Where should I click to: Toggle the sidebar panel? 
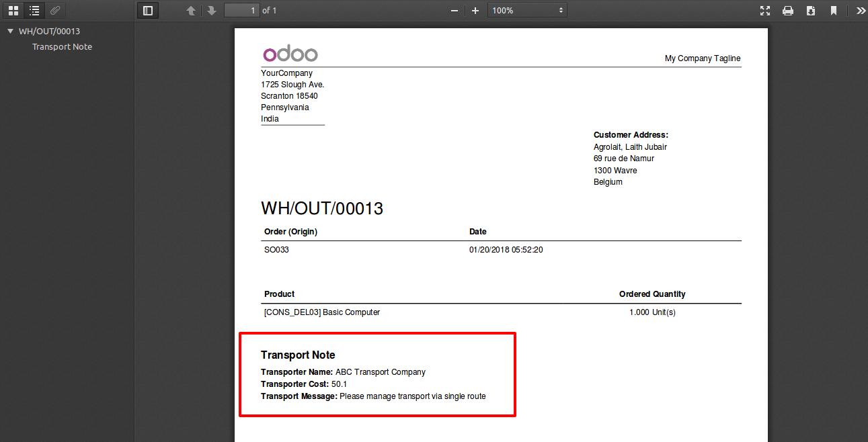[x=148, y=10]
